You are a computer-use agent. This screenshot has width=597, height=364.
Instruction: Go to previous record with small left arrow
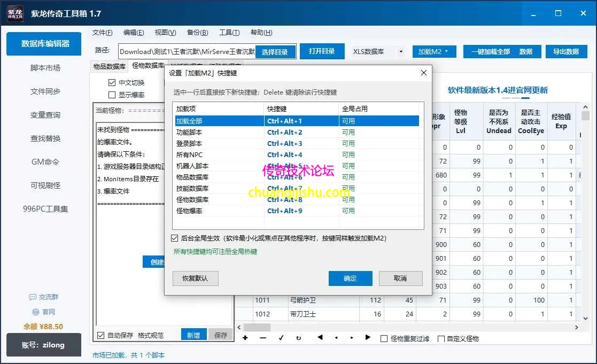[336, 338]
